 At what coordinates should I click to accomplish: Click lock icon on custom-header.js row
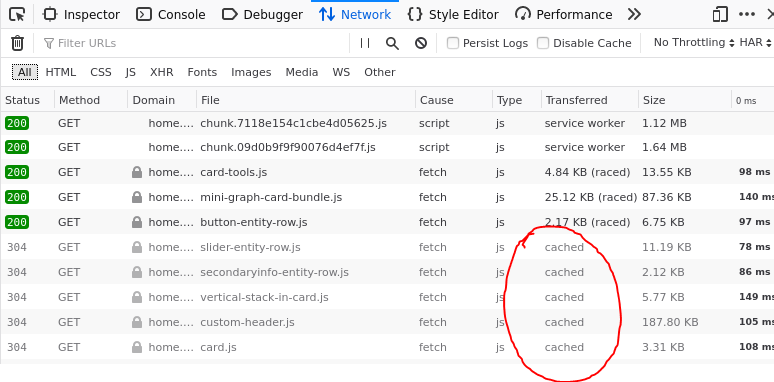137,322
